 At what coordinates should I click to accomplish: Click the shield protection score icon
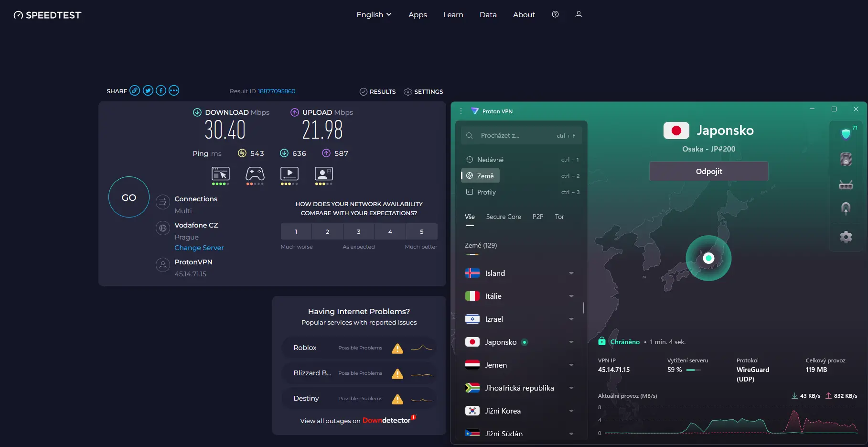pyautogui.click(x=846, y=133)
